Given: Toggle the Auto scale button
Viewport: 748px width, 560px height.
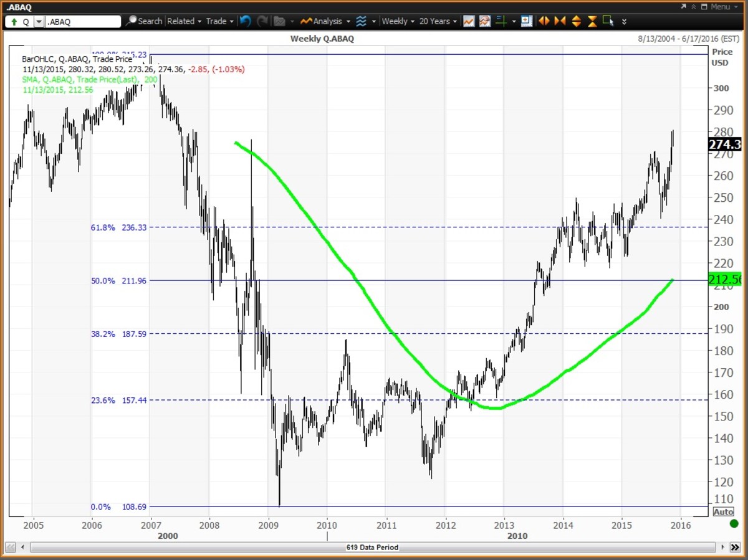Looking at the screenshot, I should 723,511.
